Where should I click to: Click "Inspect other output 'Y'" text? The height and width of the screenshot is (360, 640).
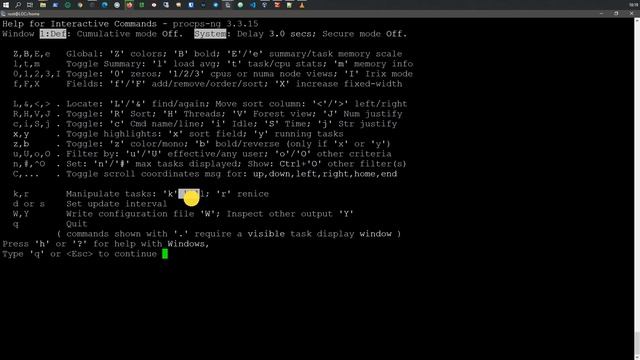pos(290,214)
